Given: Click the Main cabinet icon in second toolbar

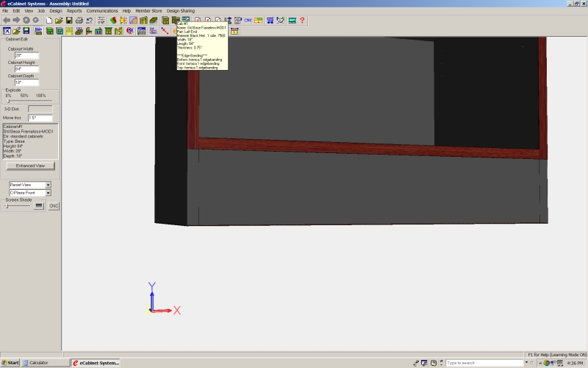Looking at the screenshot, I should click(38, 31).
